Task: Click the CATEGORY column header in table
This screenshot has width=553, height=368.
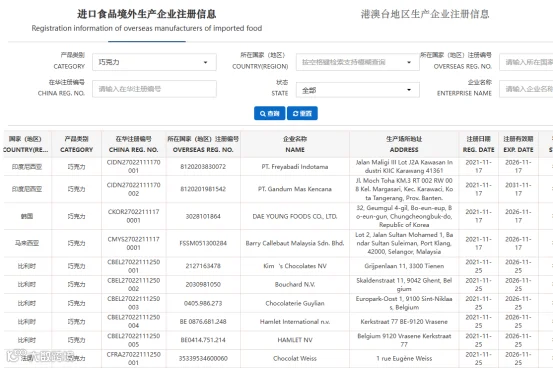Action: click(x=77, y=144)
